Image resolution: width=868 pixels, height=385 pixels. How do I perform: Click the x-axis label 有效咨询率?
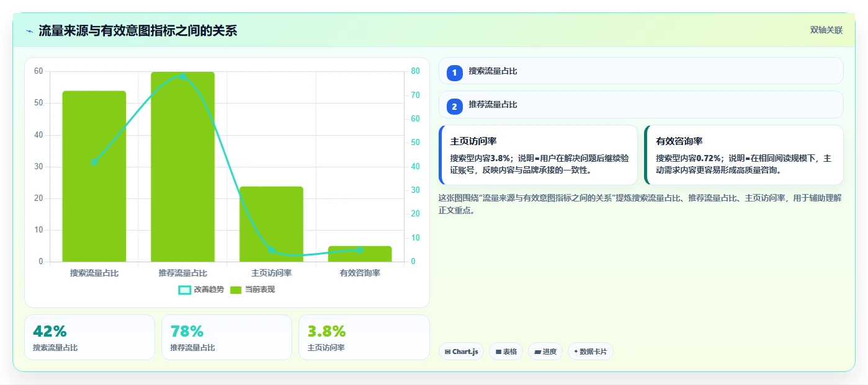(360, 273)
